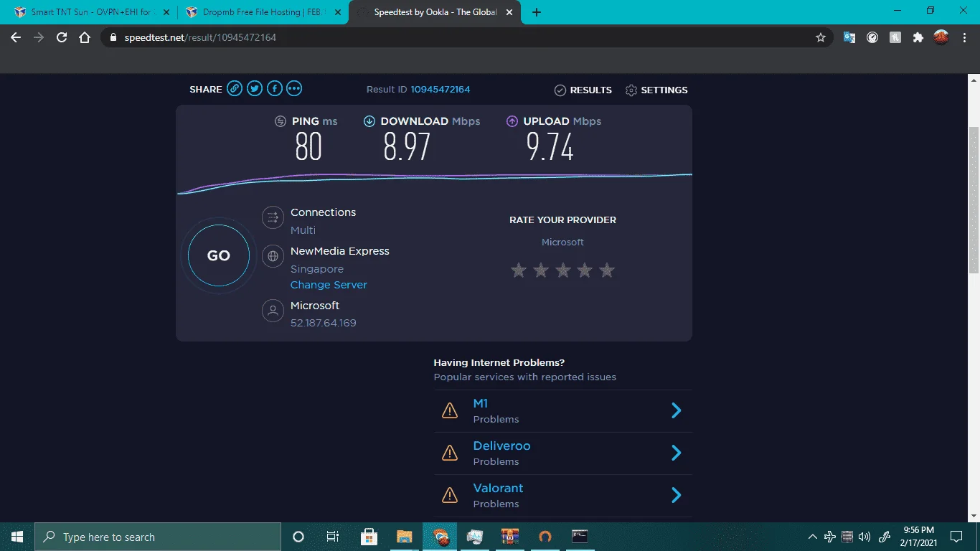Viewport: 980px width, 551px height.
Task: Click the Connections multi icon
Action: click(x=273, y=217)
